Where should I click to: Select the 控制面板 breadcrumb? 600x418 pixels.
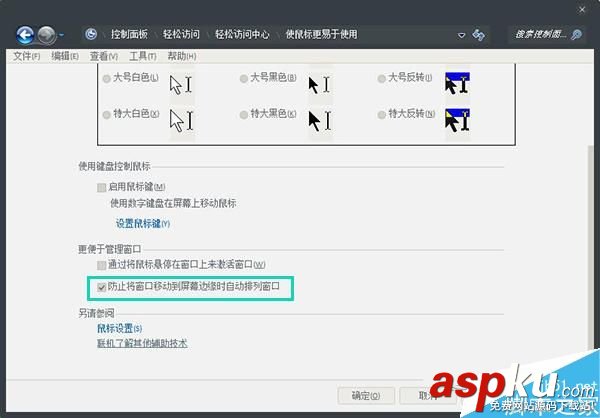129,34
